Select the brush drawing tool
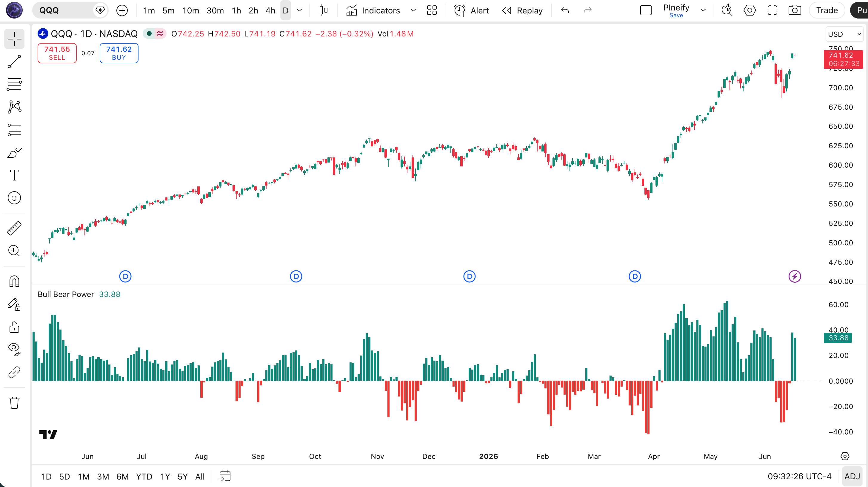 15,152
